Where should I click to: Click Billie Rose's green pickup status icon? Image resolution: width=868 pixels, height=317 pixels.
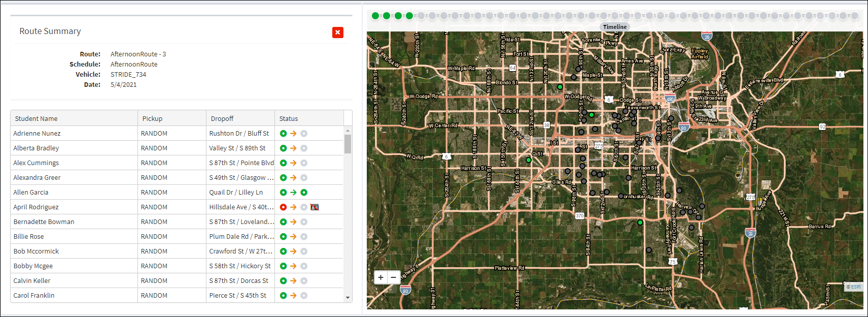[x=283, y=237]
